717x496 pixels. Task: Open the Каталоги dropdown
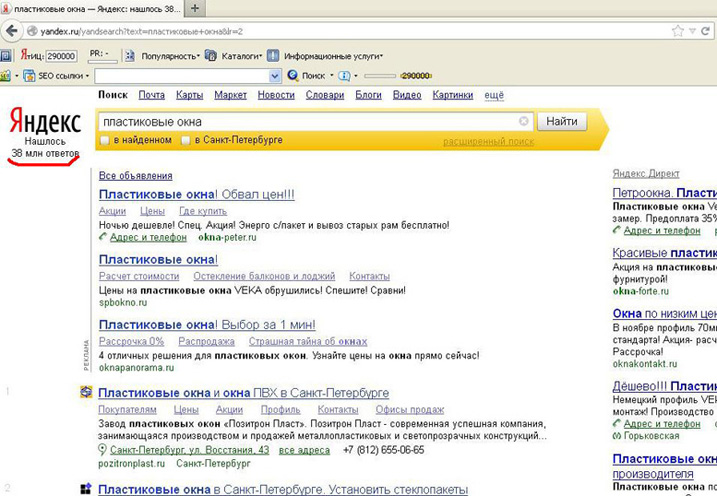261,56
